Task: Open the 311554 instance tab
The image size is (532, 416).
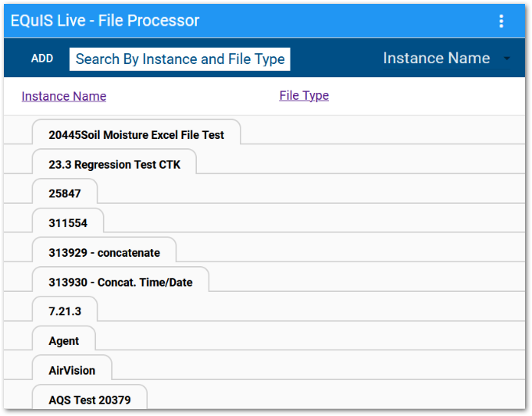Action: 68,222
